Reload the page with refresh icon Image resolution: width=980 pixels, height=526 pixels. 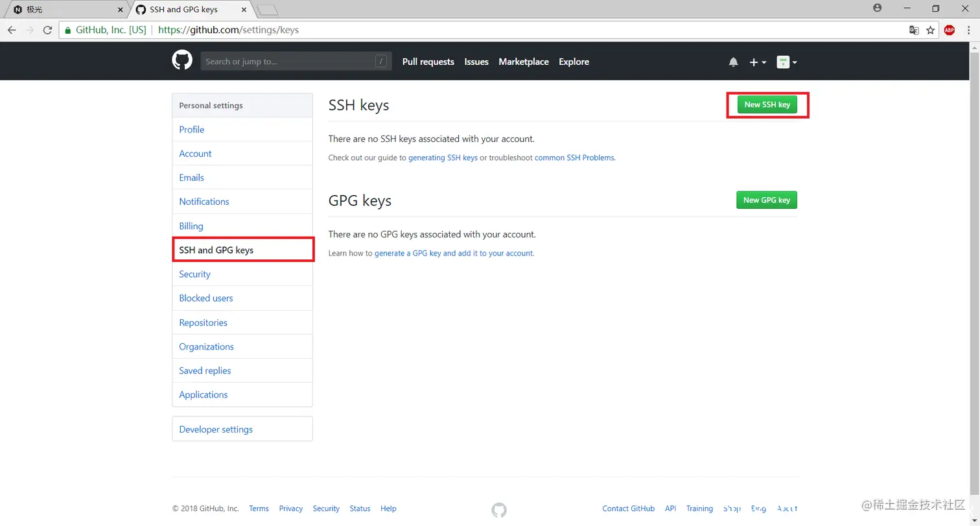coord(47,30)
